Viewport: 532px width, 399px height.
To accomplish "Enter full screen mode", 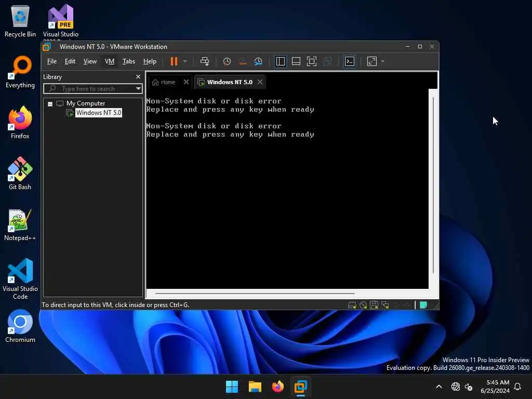I will tap(312, 61).
